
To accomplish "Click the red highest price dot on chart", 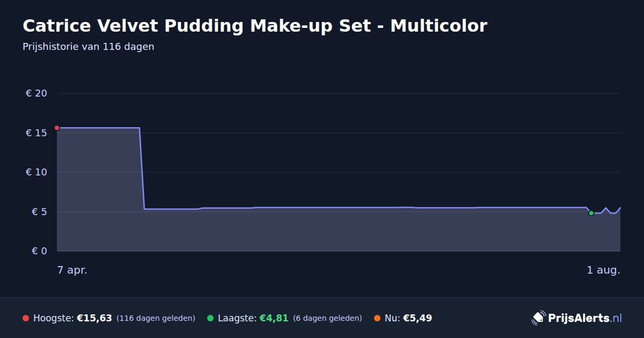I will pos(57,128).
